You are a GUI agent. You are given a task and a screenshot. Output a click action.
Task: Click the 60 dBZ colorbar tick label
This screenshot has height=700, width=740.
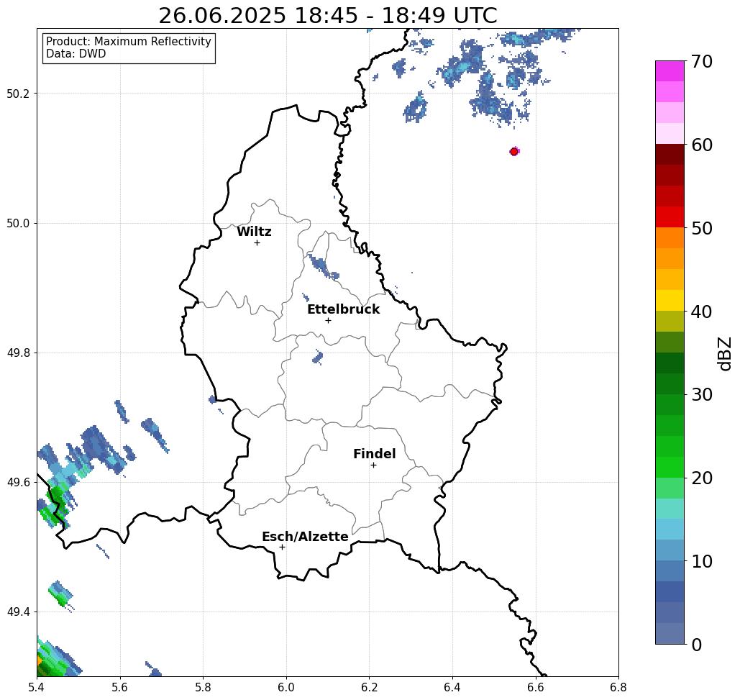coord(701,145)
